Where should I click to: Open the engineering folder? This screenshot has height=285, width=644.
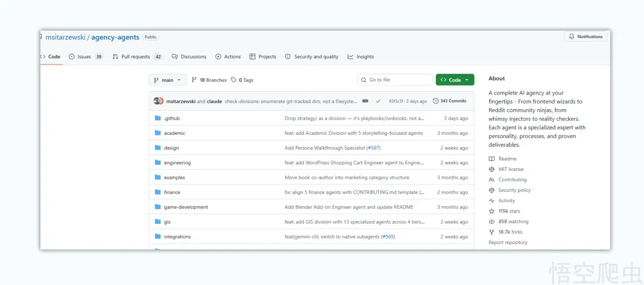(177, 163)
